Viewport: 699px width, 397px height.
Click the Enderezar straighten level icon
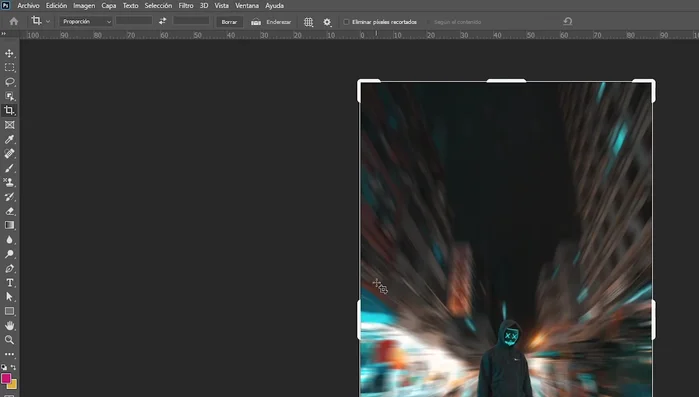256,22
